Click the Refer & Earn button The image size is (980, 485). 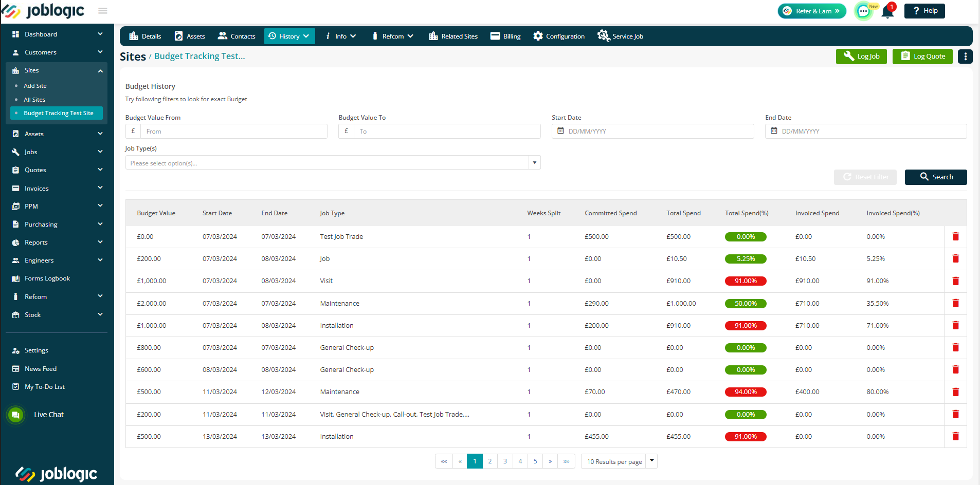(x=812, y=11)
